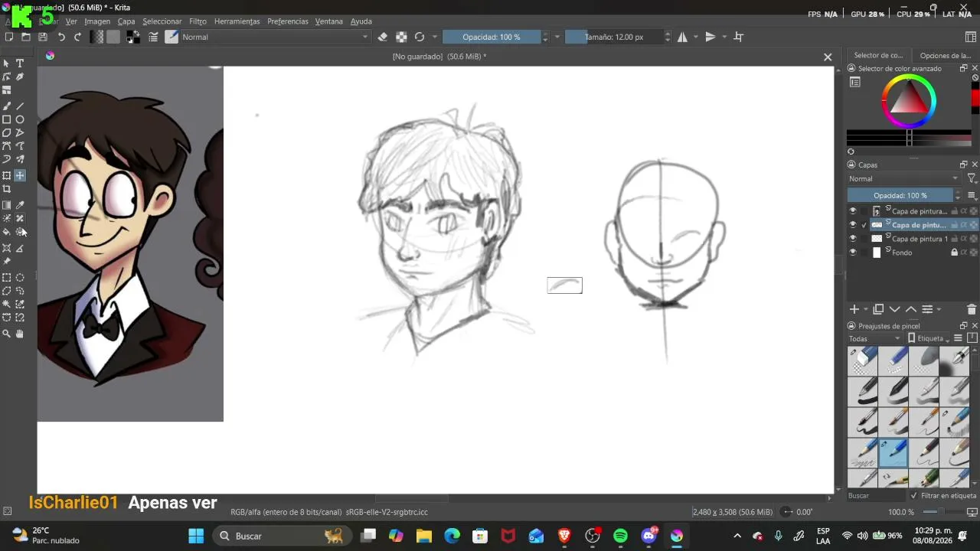Viewport: 980px width, 551px height.
Task: Switch to Opciones de la herramienta tab
Action: click(x=945, y=55)
